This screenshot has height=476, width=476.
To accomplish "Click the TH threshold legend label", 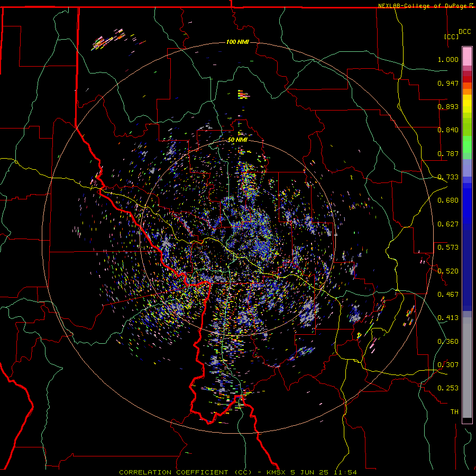I will point(454,412).
